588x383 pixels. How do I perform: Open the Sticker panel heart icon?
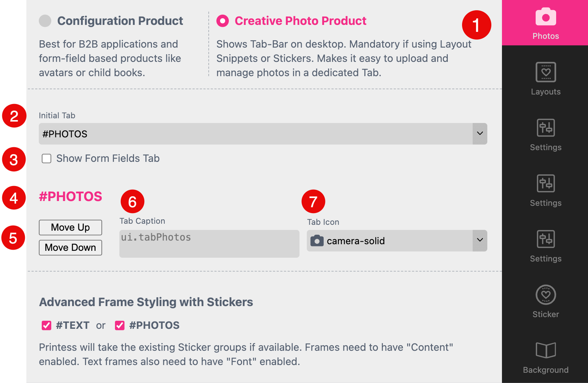545,295
